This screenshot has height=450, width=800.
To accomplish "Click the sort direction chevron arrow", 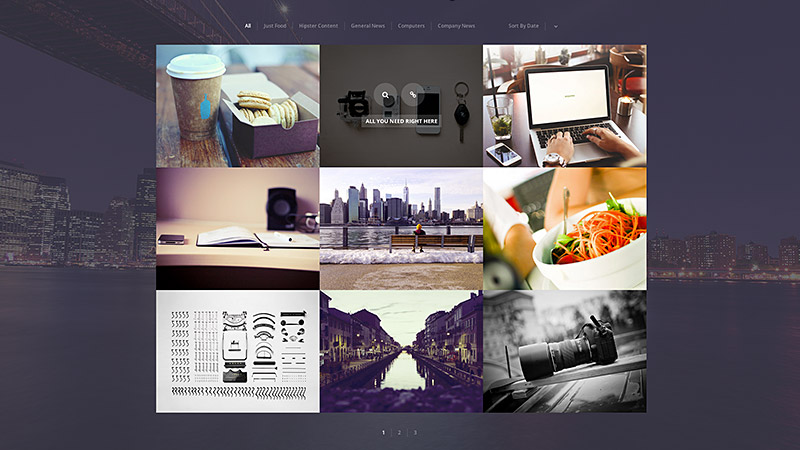I will pyautogui.click(x=555, y=26).
